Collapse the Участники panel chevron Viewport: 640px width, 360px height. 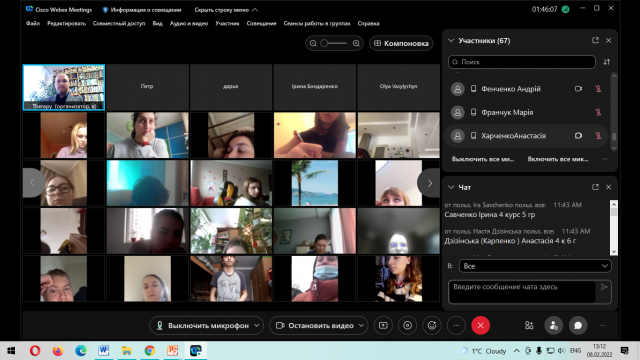[451, 40]
